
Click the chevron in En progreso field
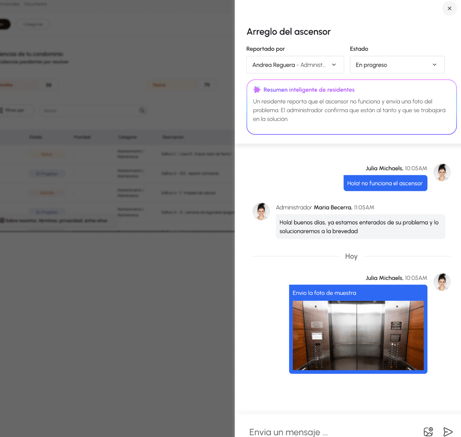tap(434, 65)
